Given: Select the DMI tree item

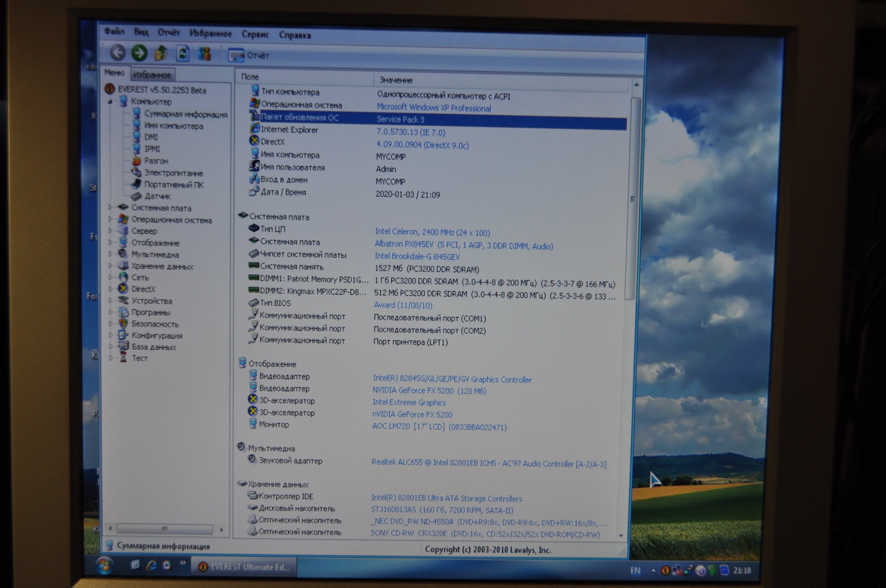Looking at the screenshot, I should [151, 137].
